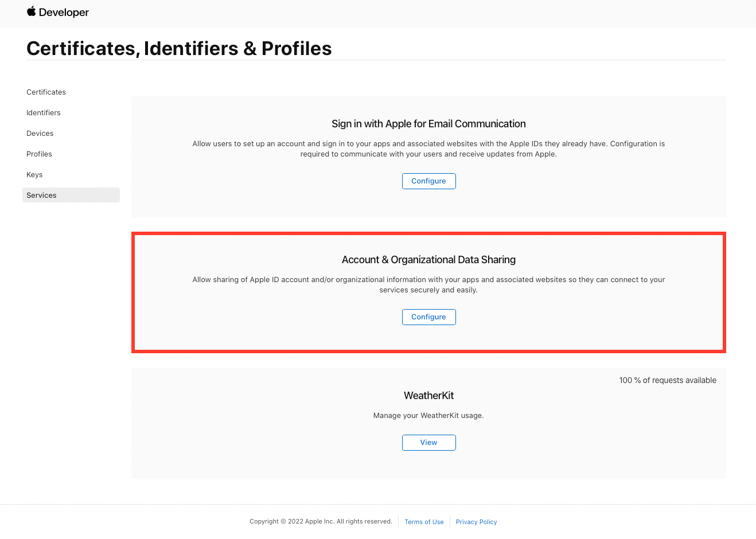
Task: View WeatherKit usage details
Action: click(x=428, y=442)
